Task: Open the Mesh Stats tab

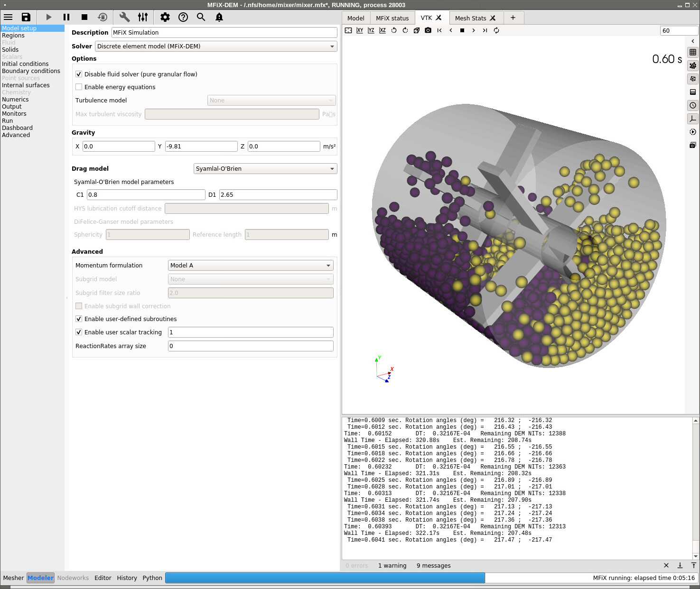Action: click(470, 18)
